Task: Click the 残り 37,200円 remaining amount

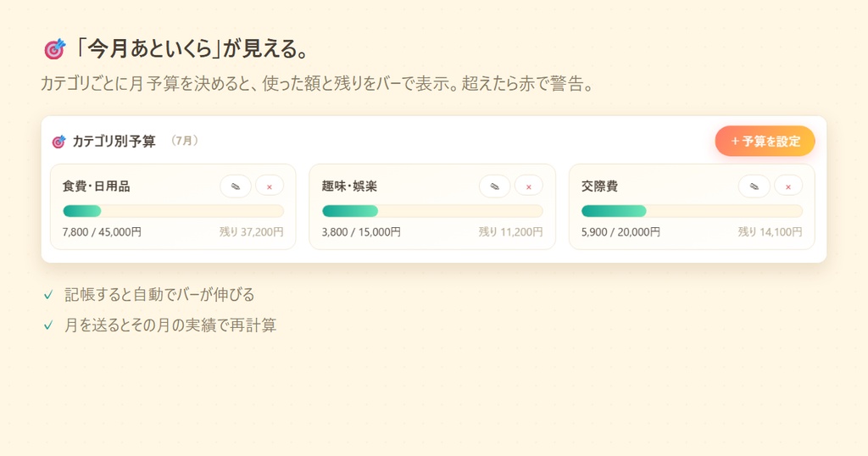Action: 251,232
